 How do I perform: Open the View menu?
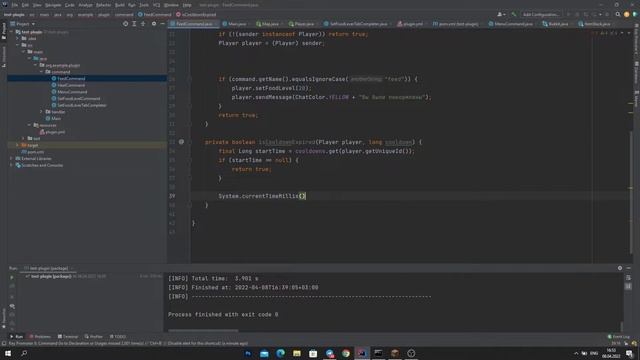coord(37,5)
